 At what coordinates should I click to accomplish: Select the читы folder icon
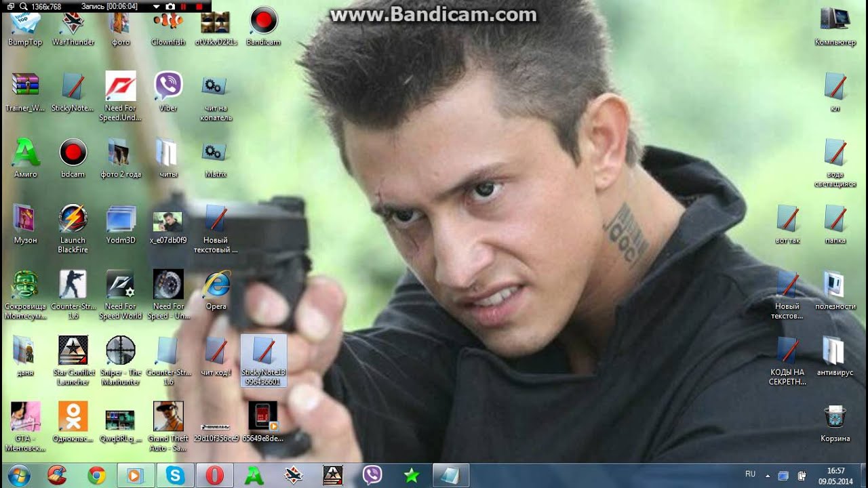168,158
